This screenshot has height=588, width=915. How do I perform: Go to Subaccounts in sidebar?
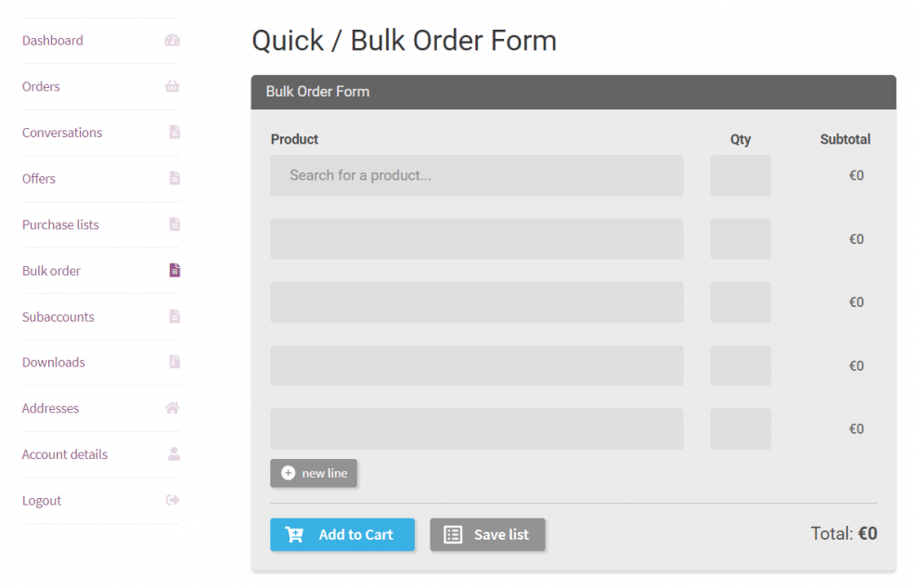coord(58,317)
